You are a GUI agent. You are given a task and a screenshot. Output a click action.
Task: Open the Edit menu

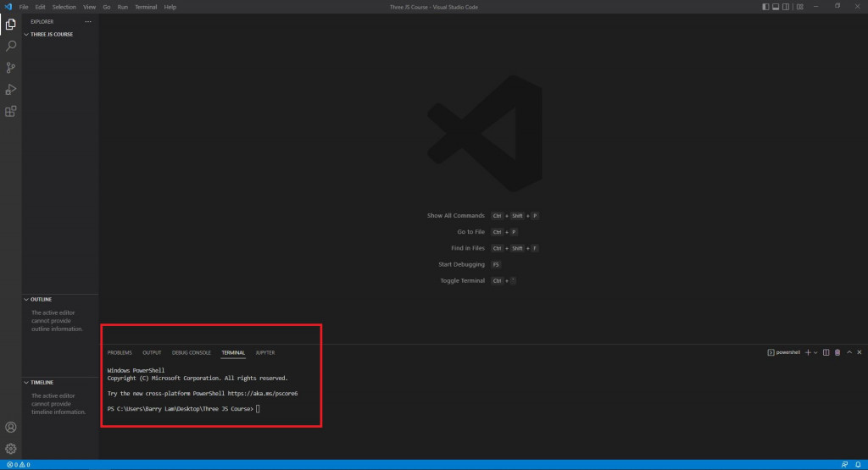[41, 7]
